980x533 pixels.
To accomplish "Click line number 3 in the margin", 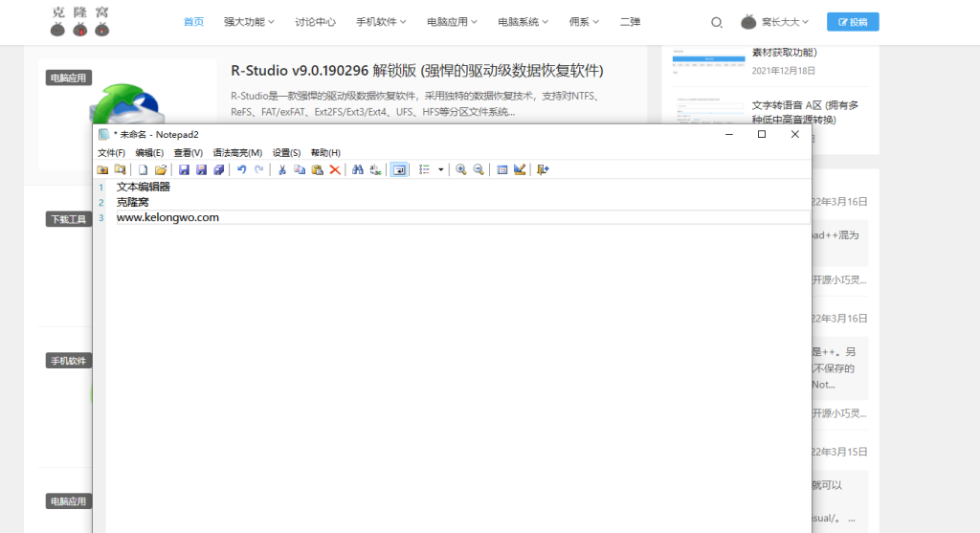I will coord(101,218).
